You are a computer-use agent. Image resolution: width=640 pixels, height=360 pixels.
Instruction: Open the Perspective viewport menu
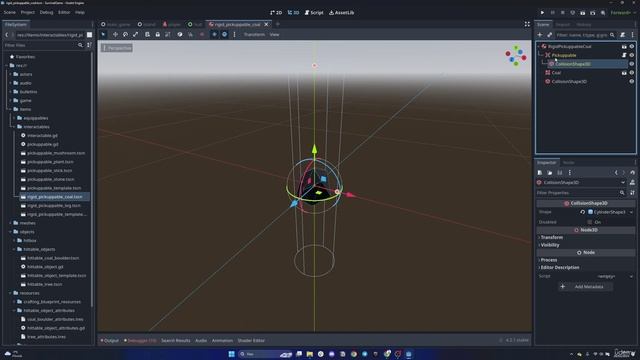117,48
